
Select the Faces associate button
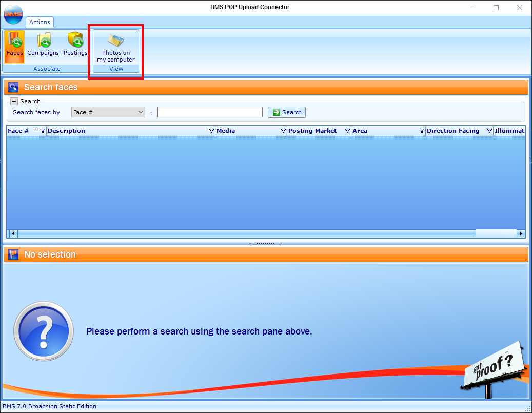(x=14, y=47)
